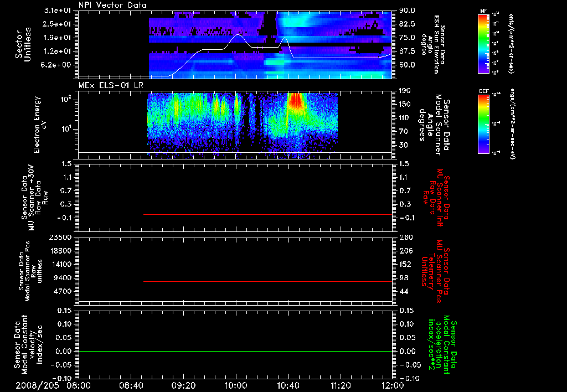Click the '190' scanner angle tick label
567x392 pixels.
click(x=405, y=91)
